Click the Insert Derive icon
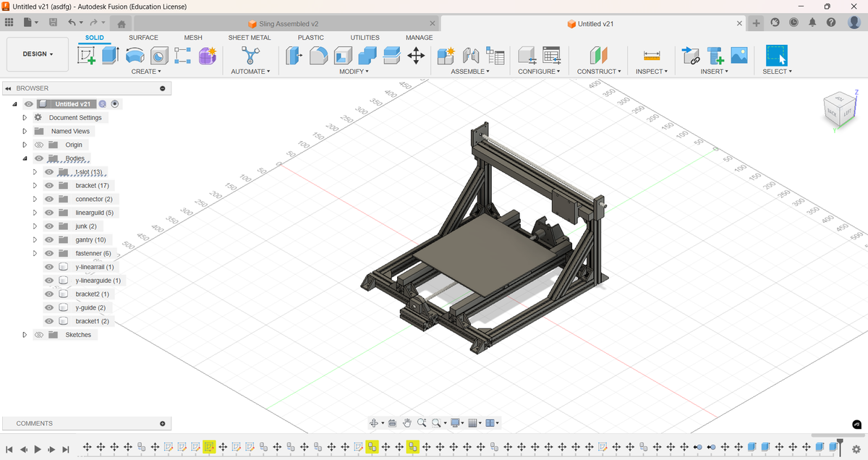This screenshot has height=460, width=868. click(x=691, y=56)
